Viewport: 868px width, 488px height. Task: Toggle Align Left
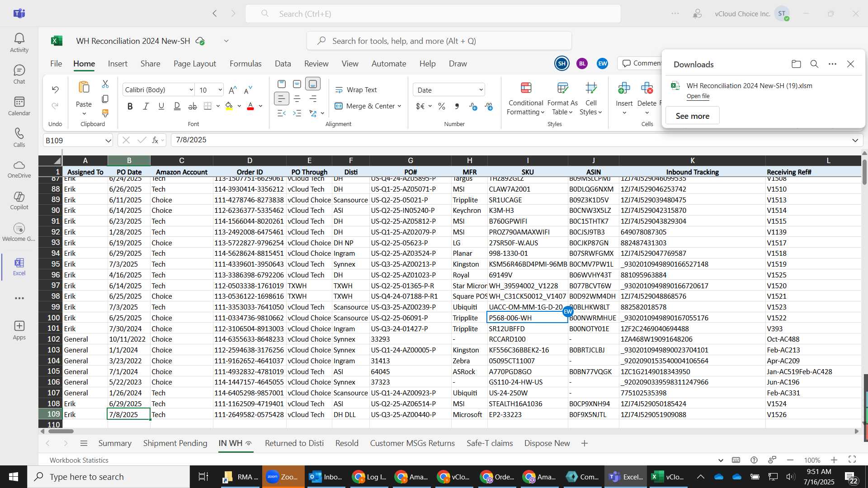(281, 99)
